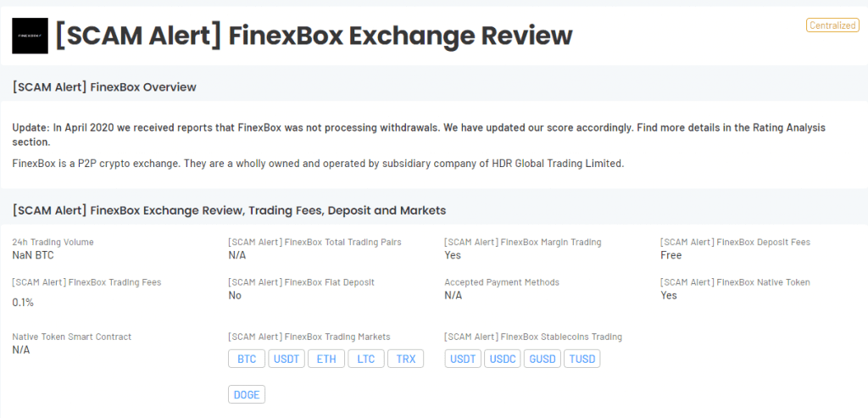
Task: Click the No value under Fiat Deposit
Action: point(235,295)
